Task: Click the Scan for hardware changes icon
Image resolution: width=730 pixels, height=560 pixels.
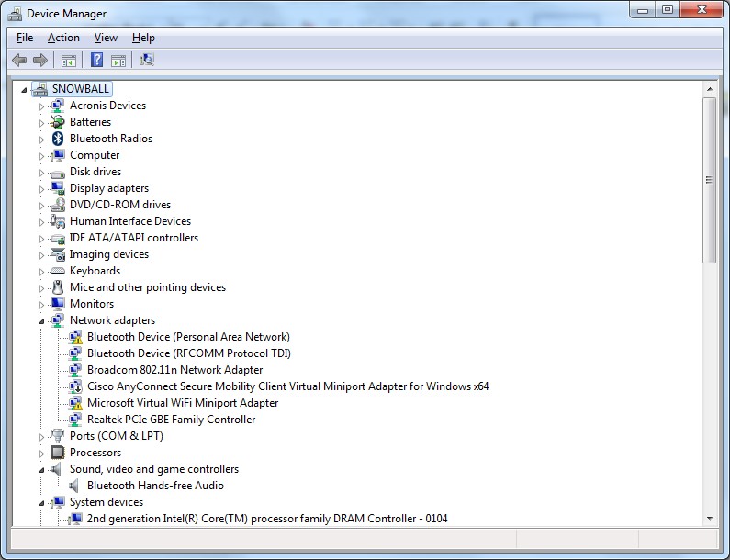Action: pyautogui.click(x=147, y=60)
